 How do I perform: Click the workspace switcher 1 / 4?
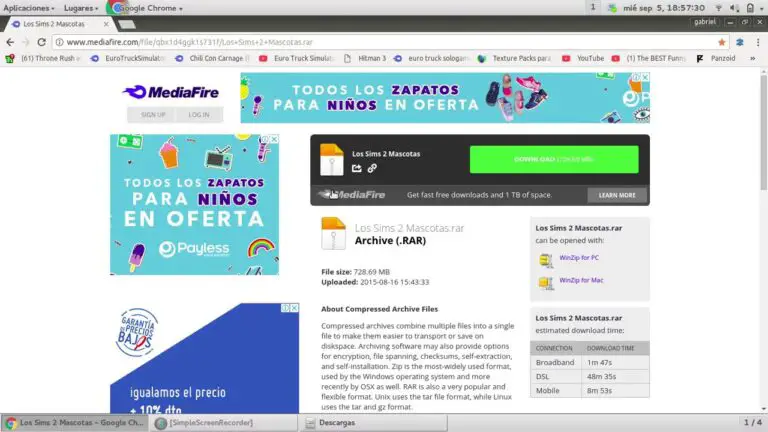point(753,422)
